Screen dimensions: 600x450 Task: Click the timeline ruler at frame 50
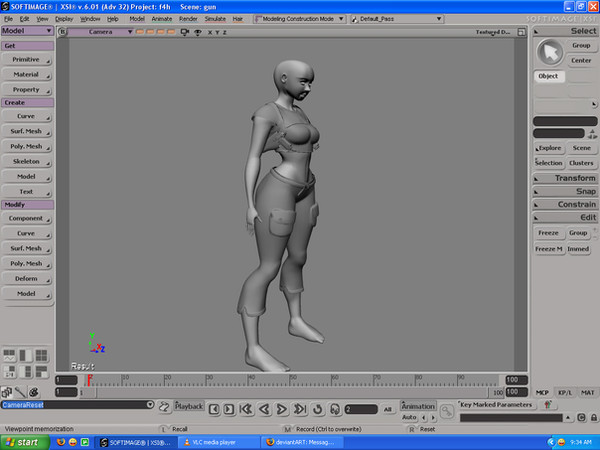click(x=287, y=378)
